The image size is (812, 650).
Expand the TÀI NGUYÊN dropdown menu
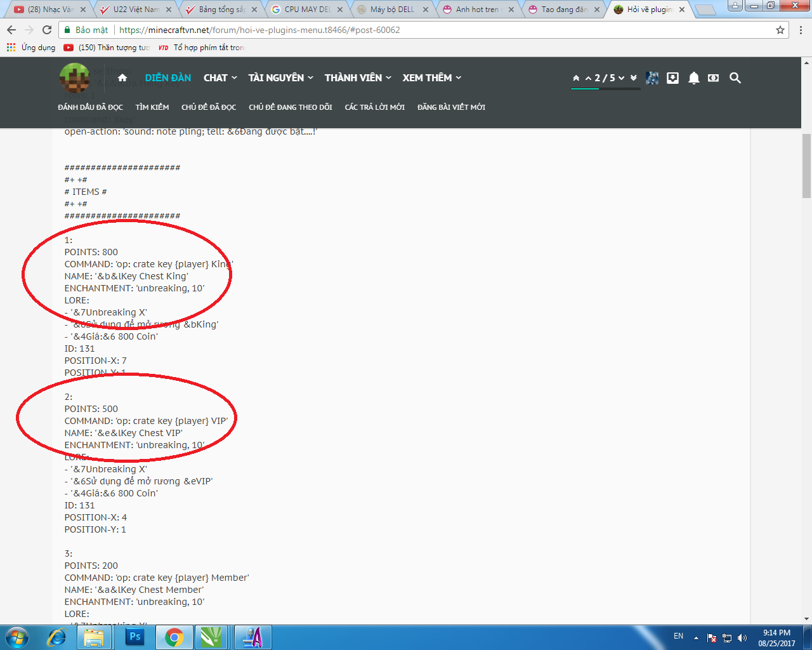click(x=281, y=77)
